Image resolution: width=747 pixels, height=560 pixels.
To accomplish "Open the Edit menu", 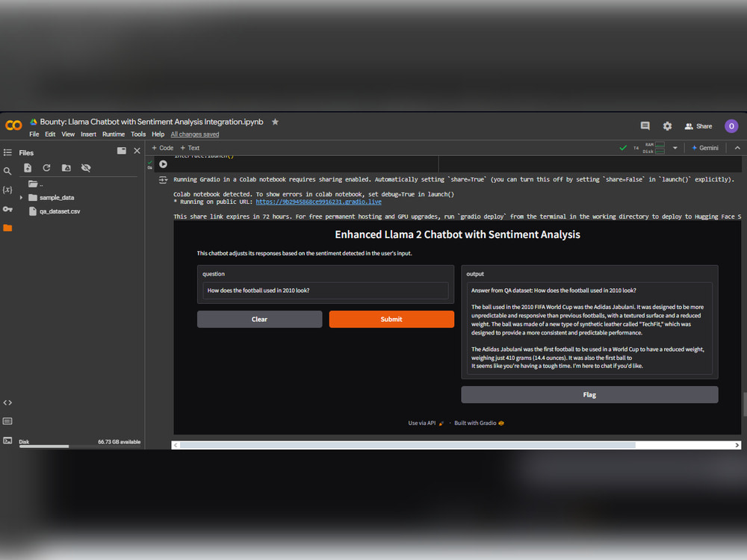I will pos(50,134).
